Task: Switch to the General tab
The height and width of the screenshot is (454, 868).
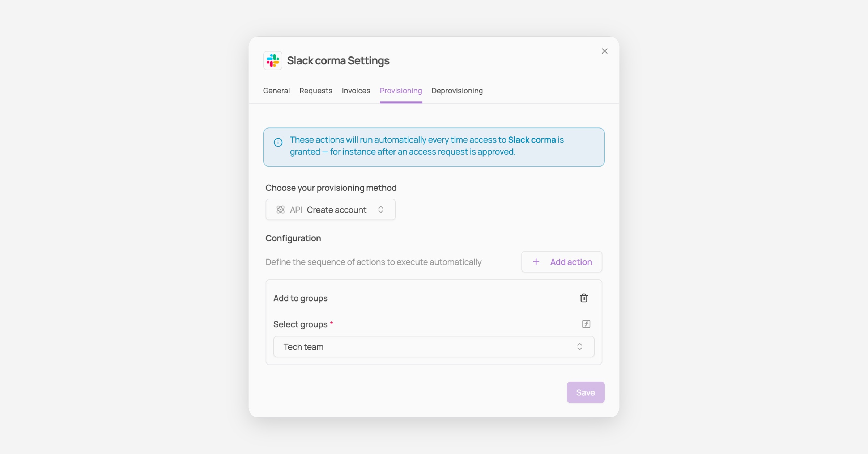Action: tap(276, 91)
